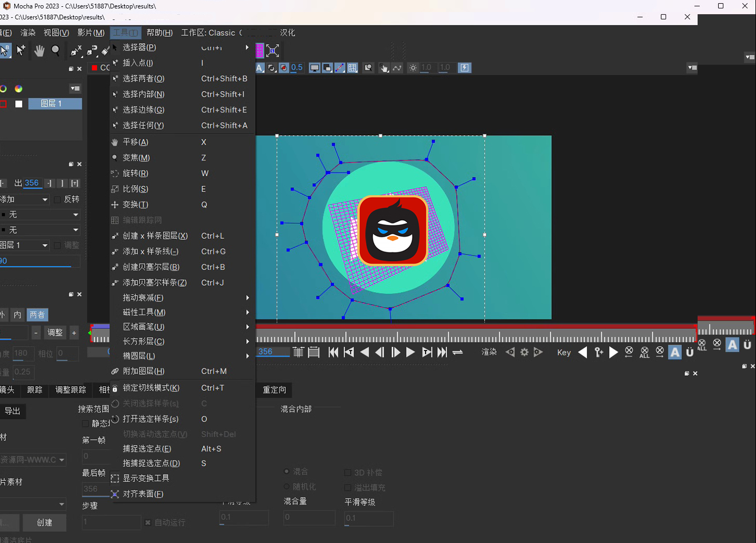Choose 对齐表面 menu entry
The height and width of the screenshot is (543, 756).
[x=183, y=494]
